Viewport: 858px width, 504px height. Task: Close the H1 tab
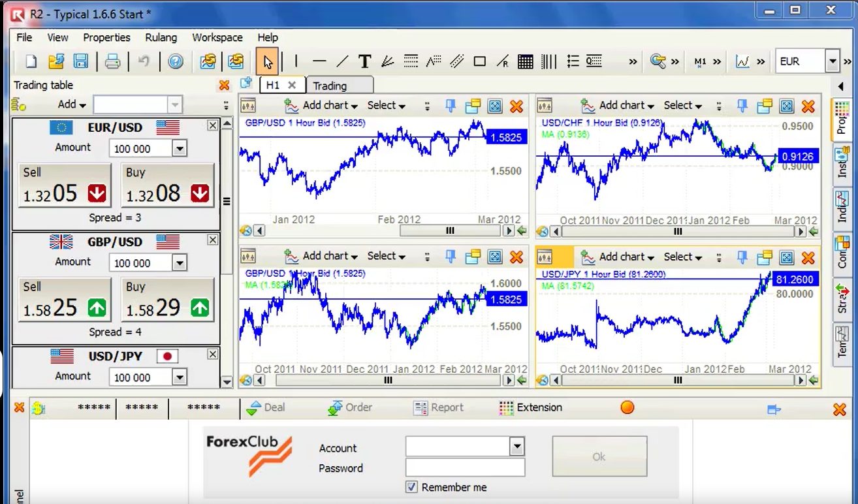(292, 85)
